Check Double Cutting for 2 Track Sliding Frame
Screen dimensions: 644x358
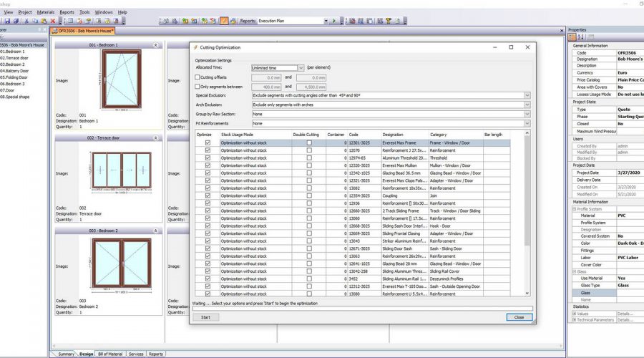click(x=309, y=211)
